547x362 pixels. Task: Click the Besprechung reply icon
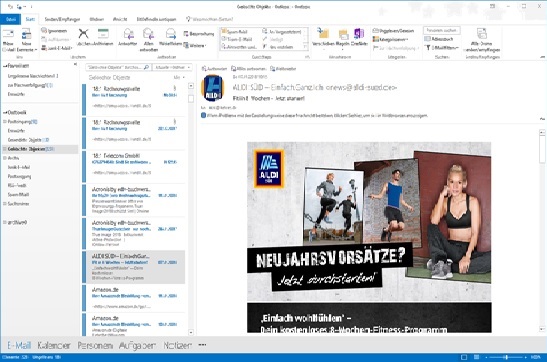(x=198, y=34)
